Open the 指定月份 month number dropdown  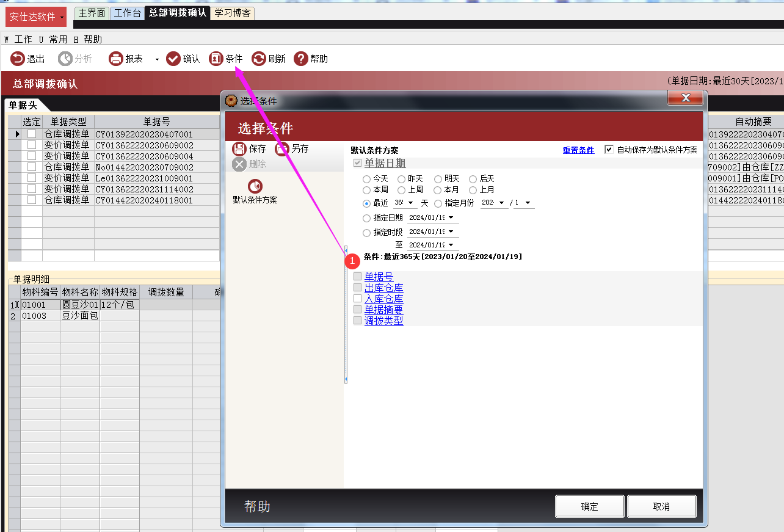tap(529, 203)
